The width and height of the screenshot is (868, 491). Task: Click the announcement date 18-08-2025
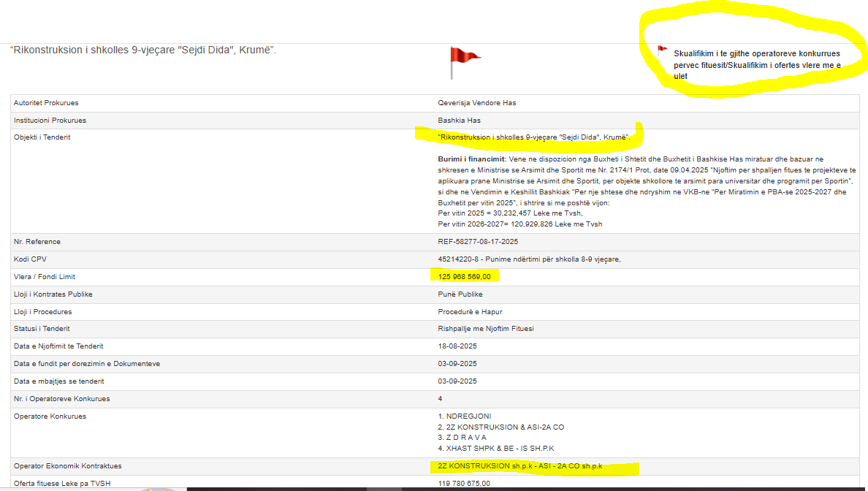pos(457,346)
